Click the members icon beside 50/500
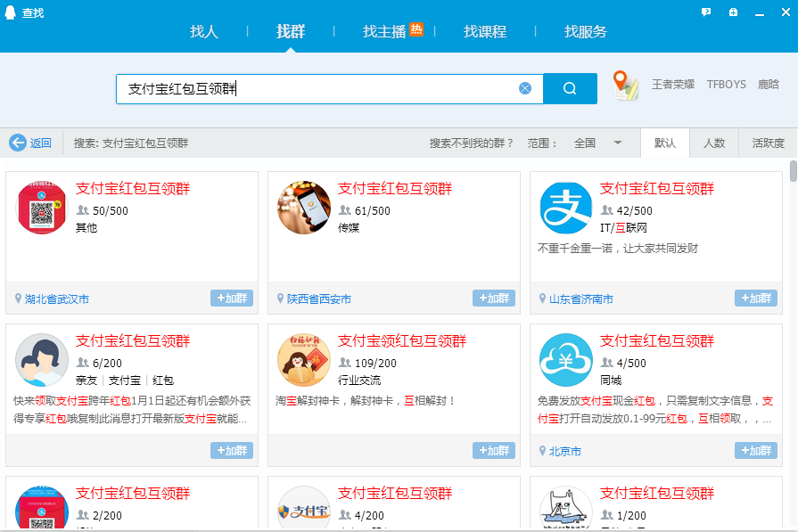 [82, 210]
